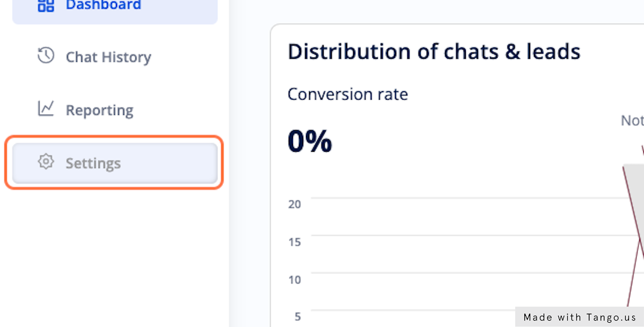Screen dimensions: 644x327
Task: Click the Dashboard grid icon
Action: pos(46,5)
